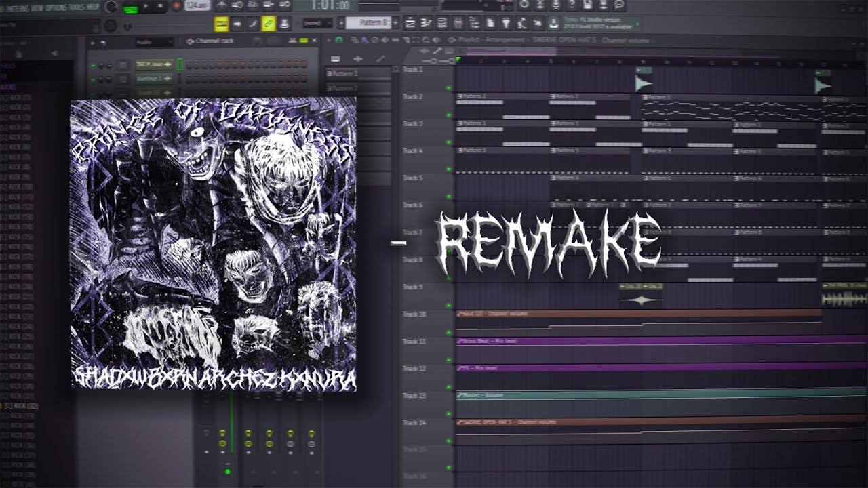Close the channel rack window
The height and width of the screenshot is (488, 868).
coord(314,40)
